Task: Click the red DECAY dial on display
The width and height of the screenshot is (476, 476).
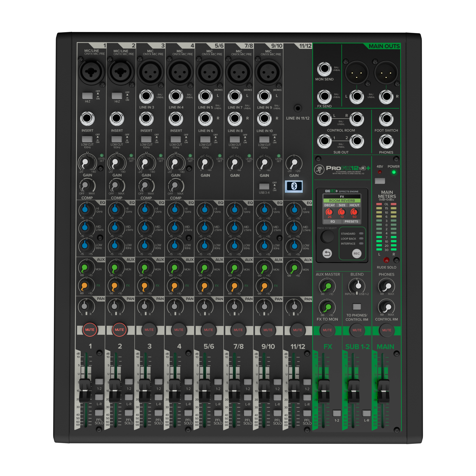Action: 329,212
